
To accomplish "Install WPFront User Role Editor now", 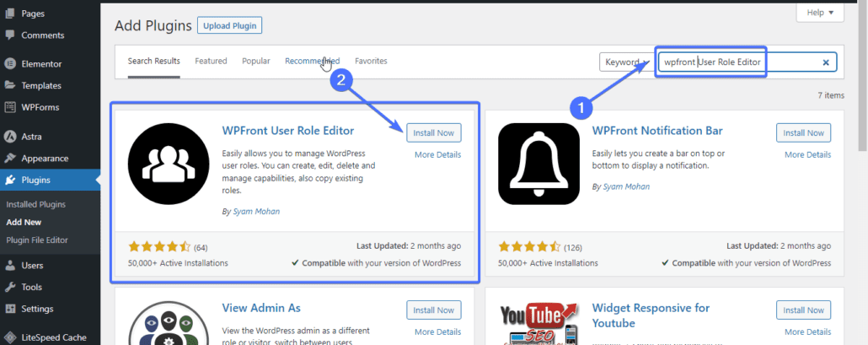I will 434,133.
